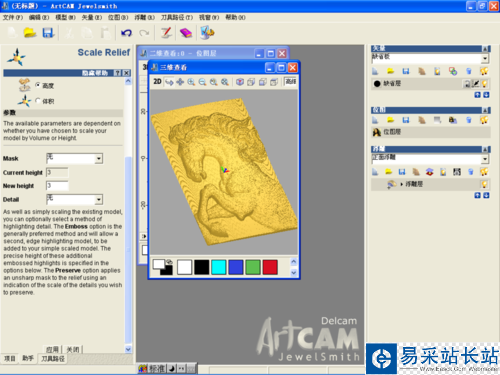Delete the relief layer using the trash bin
Viewport: 500px width, 375px height.
click(x=471, y=172)
